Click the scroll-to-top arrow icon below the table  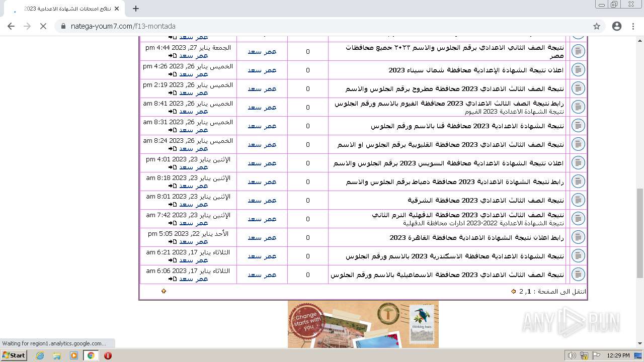click(x=164, y=291)
